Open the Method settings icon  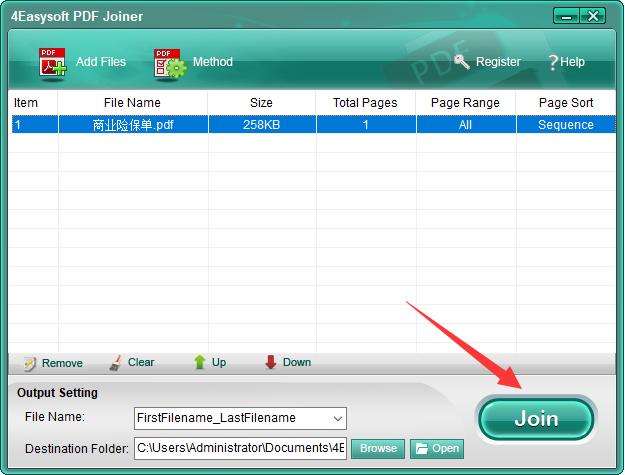[x=169, y=63]
